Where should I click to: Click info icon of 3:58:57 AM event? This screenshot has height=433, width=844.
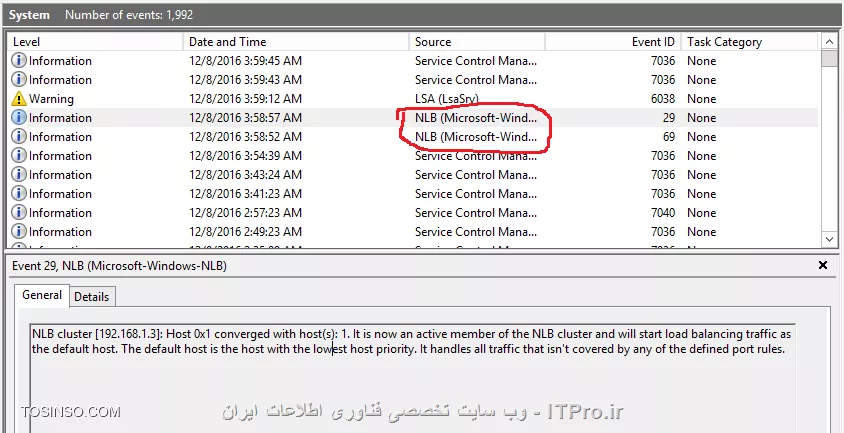(x=19, y=118)
